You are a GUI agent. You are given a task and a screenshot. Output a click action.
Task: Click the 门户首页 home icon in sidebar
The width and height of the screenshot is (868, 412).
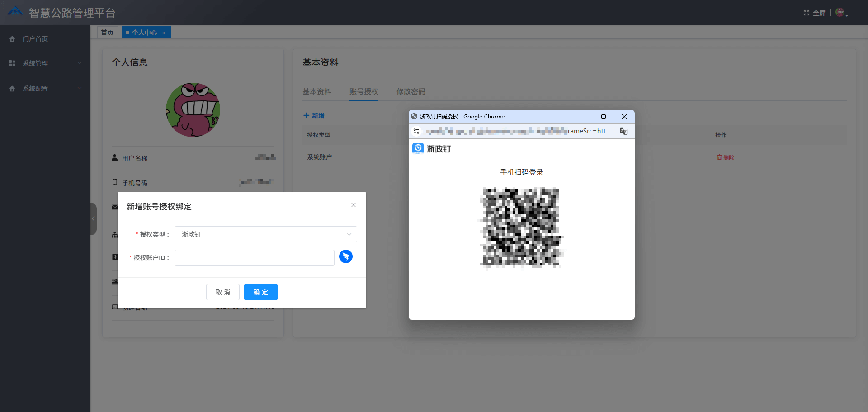(x=12, y=39)
